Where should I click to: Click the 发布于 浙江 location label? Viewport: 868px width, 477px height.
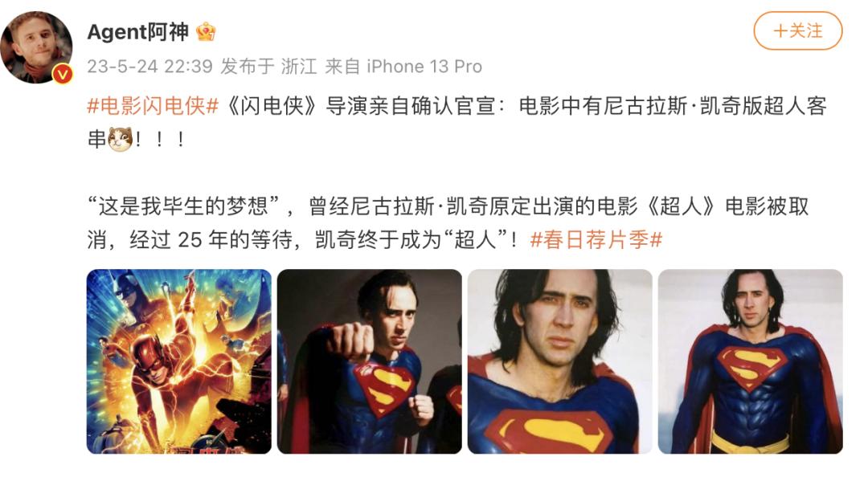pos(268,67)
